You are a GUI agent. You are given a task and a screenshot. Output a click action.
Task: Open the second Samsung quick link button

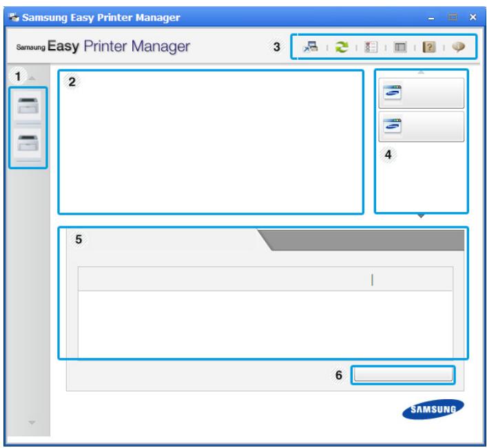tap(421, 126)
